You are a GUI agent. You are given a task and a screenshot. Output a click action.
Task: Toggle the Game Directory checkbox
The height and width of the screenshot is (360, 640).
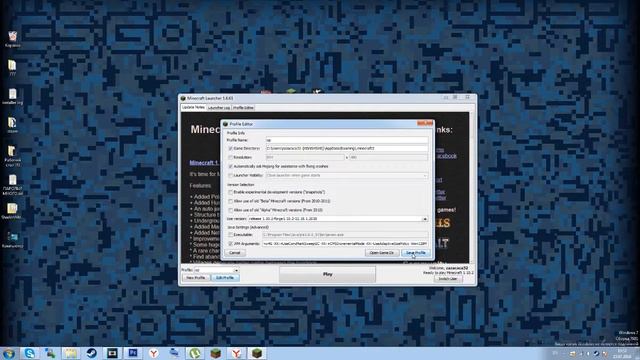tap(231, 149)
